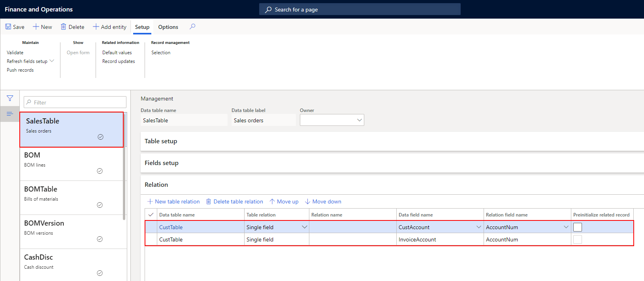644x281 pixels.
Task: Expand Refresh fields setup menu
Action: 52,61
